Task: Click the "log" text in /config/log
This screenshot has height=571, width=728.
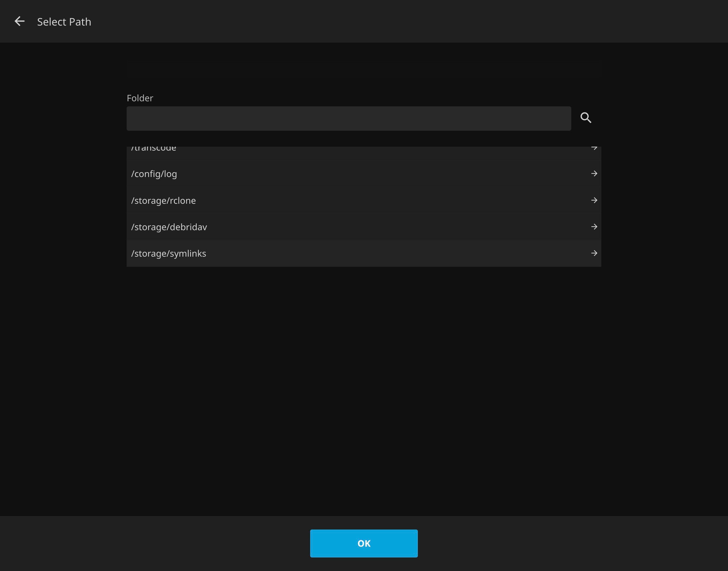Action: [170, 174]
